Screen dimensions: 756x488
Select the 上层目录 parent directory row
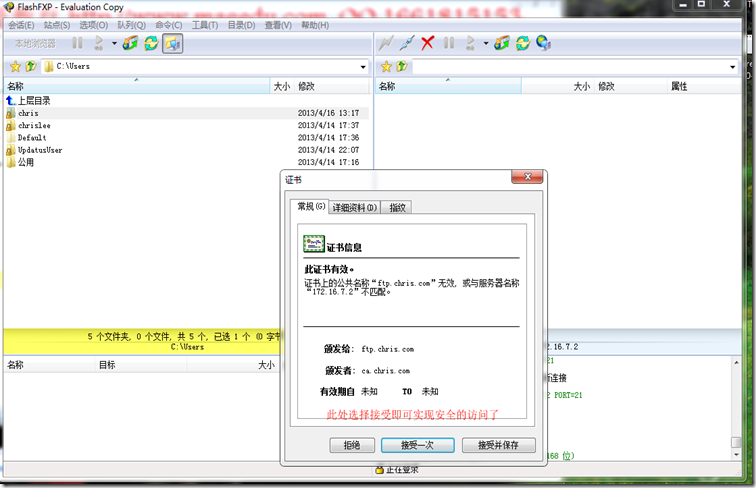186,101
